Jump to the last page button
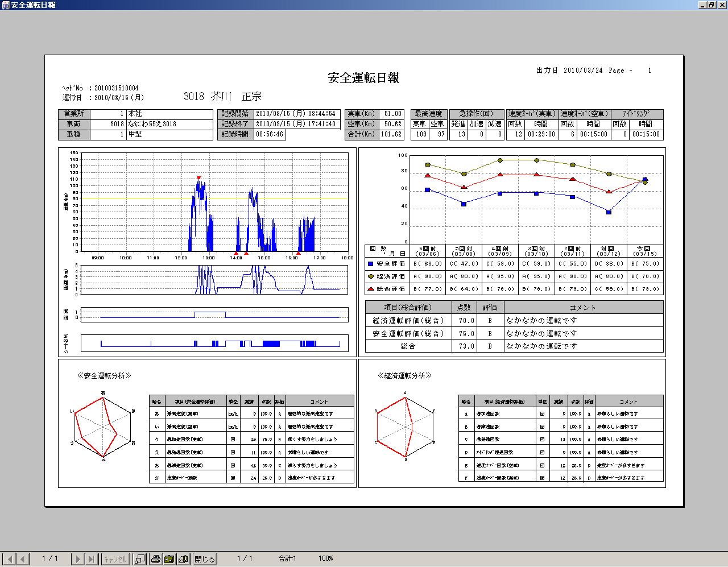Image resolution: width=728 pixels, height=567 pixels. coord(92,559)
